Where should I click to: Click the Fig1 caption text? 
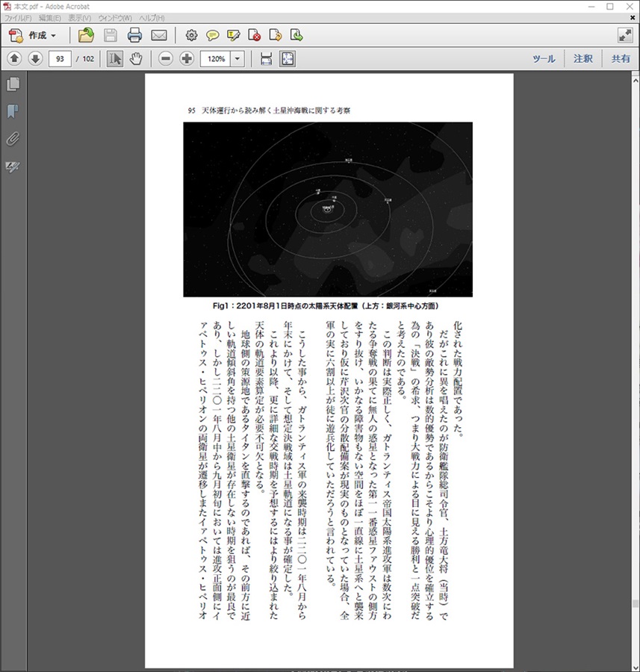coord(326,306)
